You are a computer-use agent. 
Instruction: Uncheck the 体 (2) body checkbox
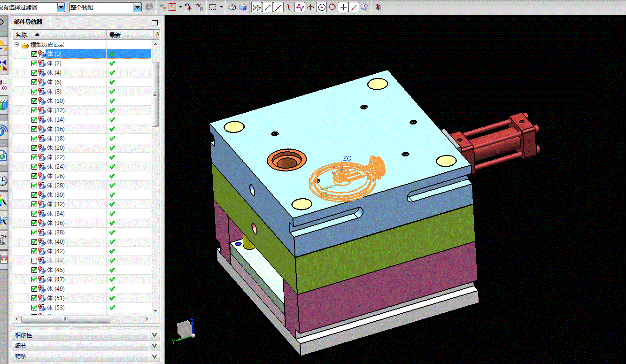click(34, 63)
